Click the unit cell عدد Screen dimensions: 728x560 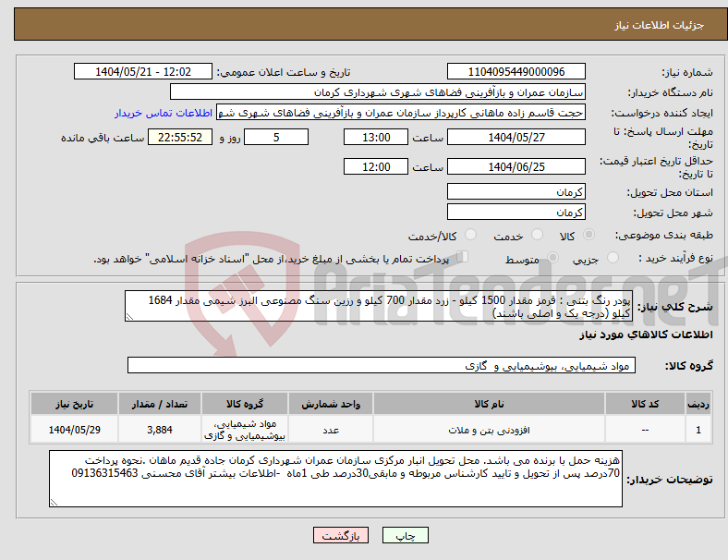[x=331, y=430]
